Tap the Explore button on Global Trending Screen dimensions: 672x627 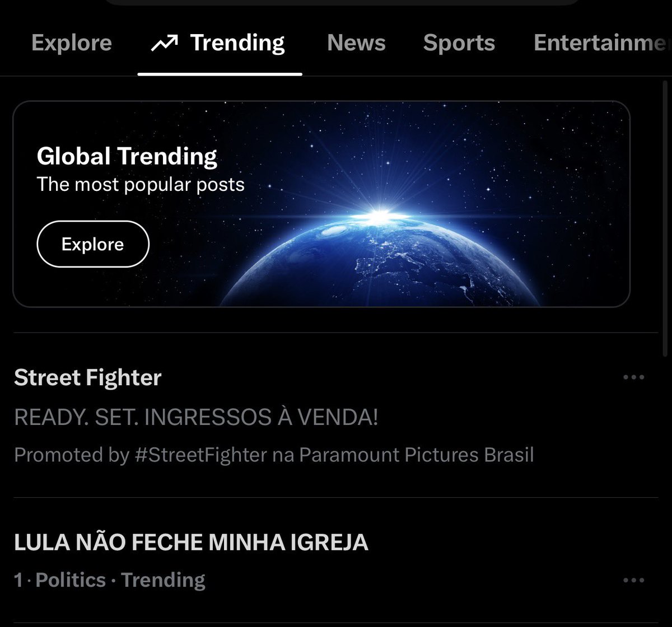click(x=93, y=244)
